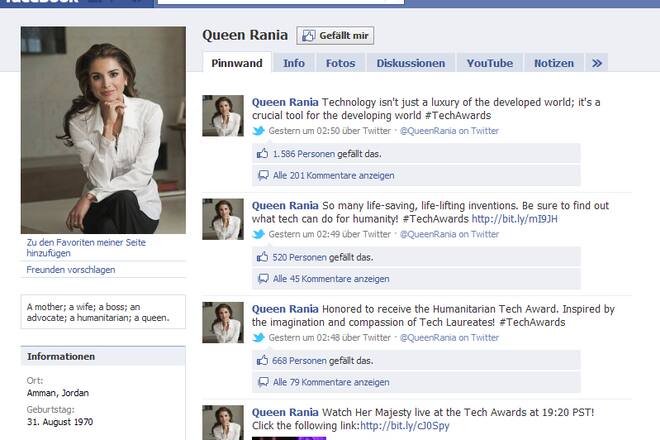Click the 31. August 1970 birthday text
The image size is (660, 440).
60,422
